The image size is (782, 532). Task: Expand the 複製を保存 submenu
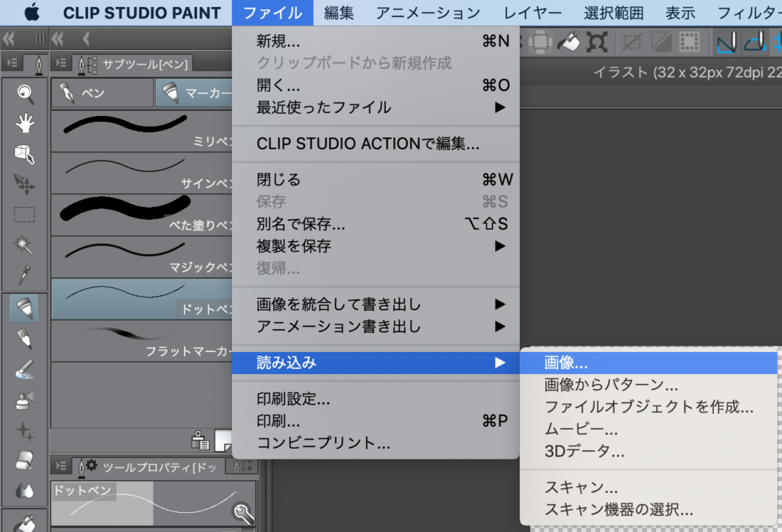pos(376,246)
